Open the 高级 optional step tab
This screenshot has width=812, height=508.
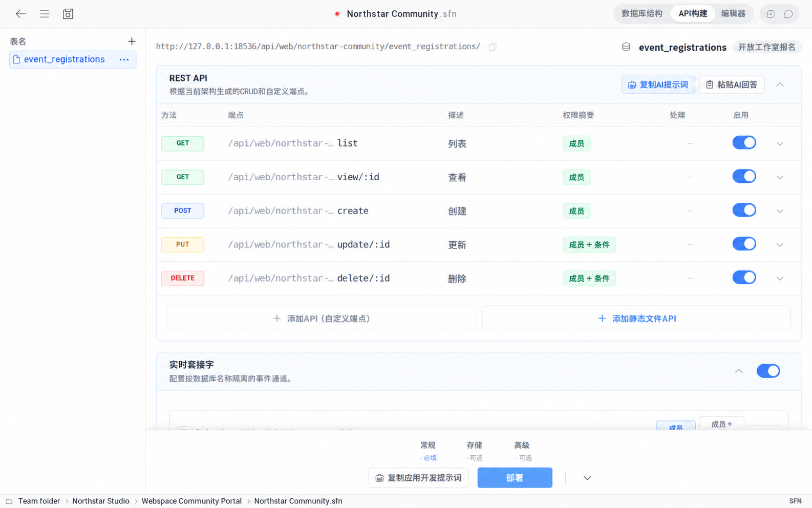[522, 451]
